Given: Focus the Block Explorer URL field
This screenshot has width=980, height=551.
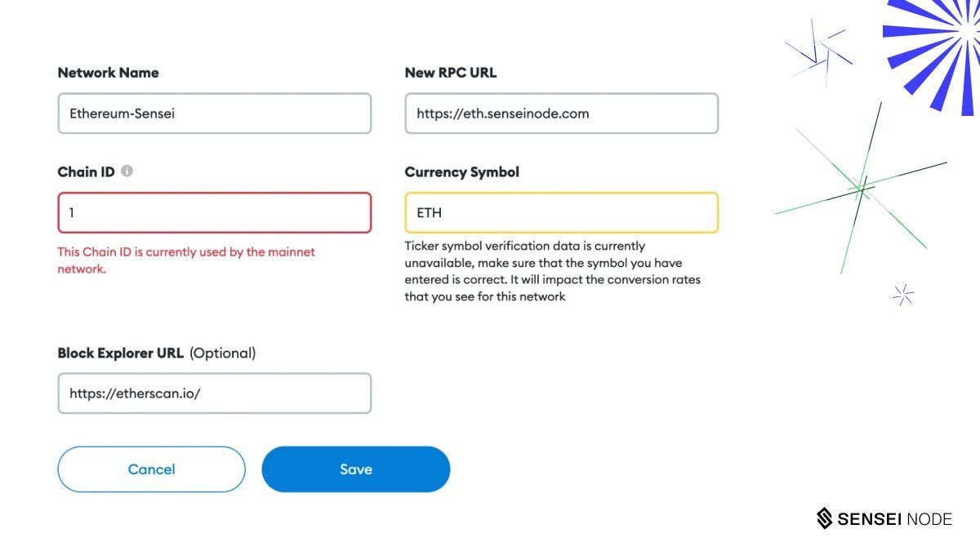Looking at the screenshot, I should click(x=215, y=393).
